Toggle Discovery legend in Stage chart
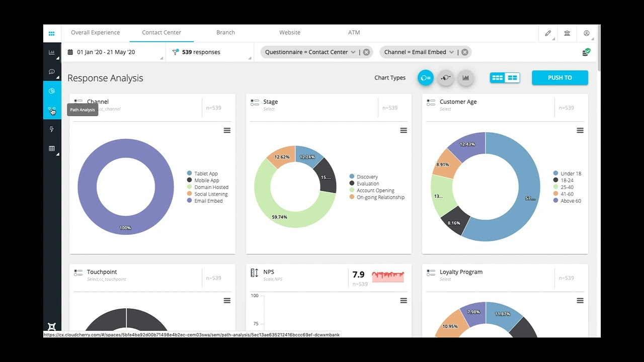The image size is (644, 362). click(364, 177)
